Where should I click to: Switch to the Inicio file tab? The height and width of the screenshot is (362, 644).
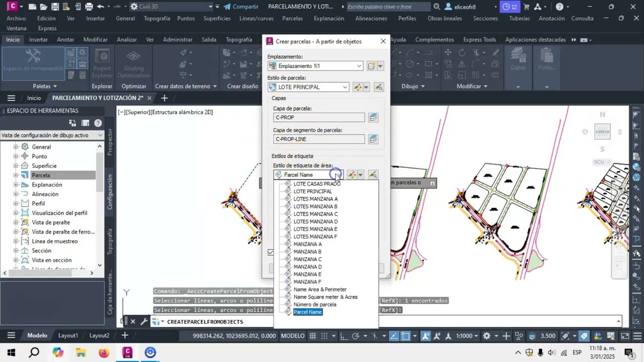coord(34,98)
